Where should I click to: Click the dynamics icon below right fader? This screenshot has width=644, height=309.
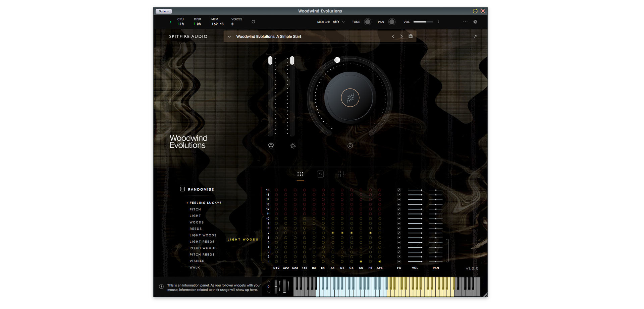pos(293,146)
